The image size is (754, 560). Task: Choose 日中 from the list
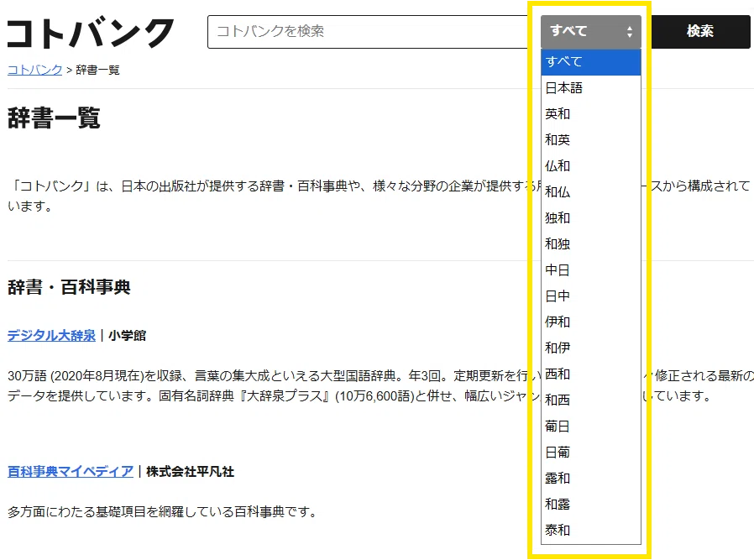(x=591, y=296)
